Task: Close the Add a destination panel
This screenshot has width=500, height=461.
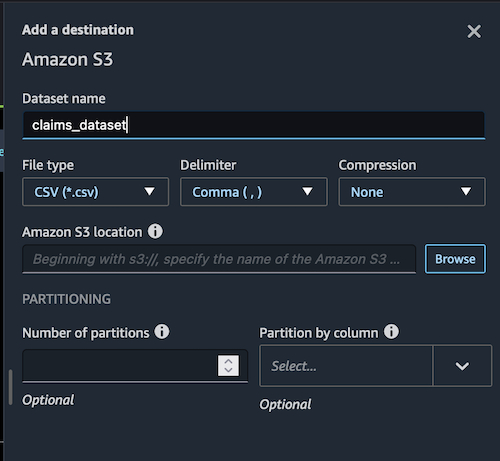Action: [474, 32]
